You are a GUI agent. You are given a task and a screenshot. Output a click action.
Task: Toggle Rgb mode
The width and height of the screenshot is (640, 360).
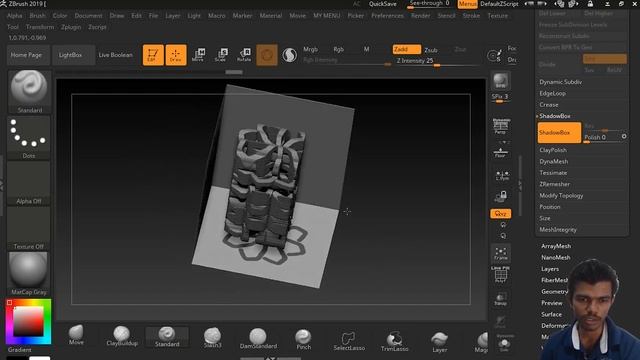coord(338,49)
